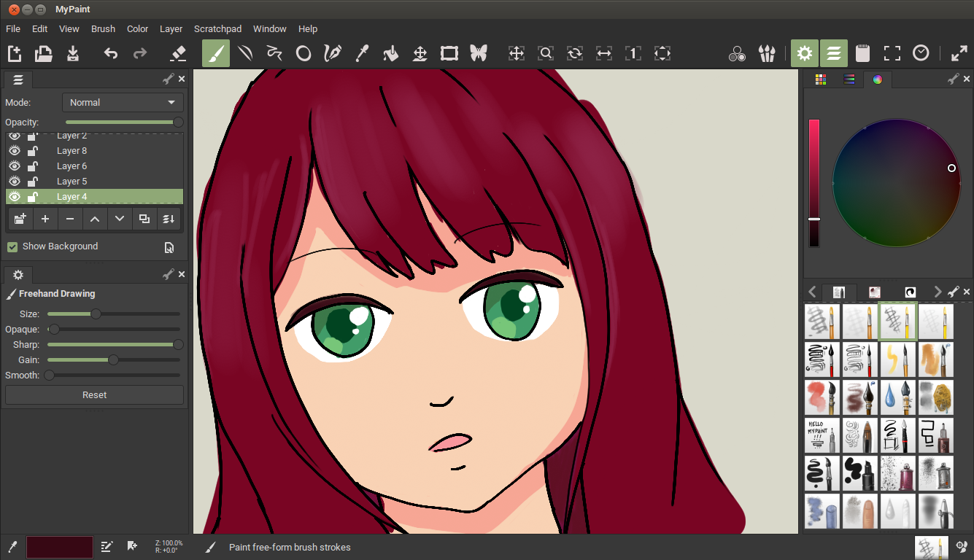The width and height of the screenshot is (974, 560).
Task: Activate the Eraser toggle in the toolbar
Action: (x=179, y=52)
